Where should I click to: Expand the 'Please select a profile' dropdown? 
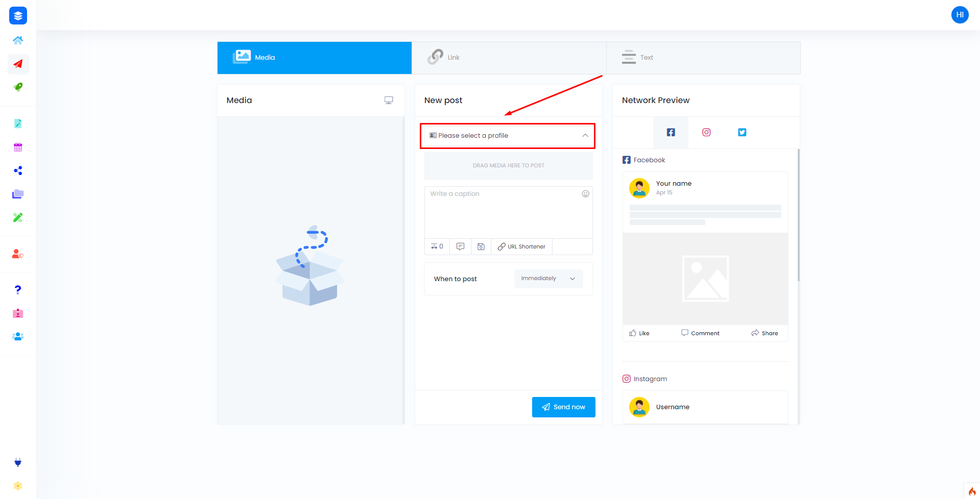(x=508, y=136)
